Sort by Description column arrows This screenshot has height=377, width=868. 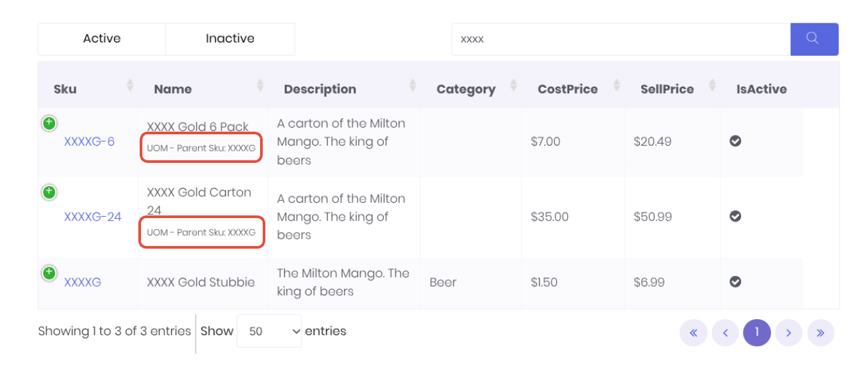pyautogui.click(x=412, y=85)
